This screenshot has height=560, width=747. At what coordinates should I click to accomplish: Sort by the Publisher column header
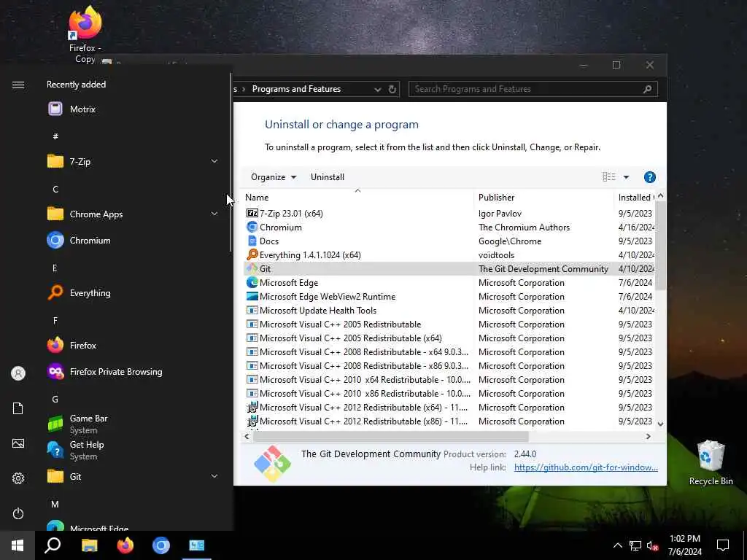[x=543, y=197]
